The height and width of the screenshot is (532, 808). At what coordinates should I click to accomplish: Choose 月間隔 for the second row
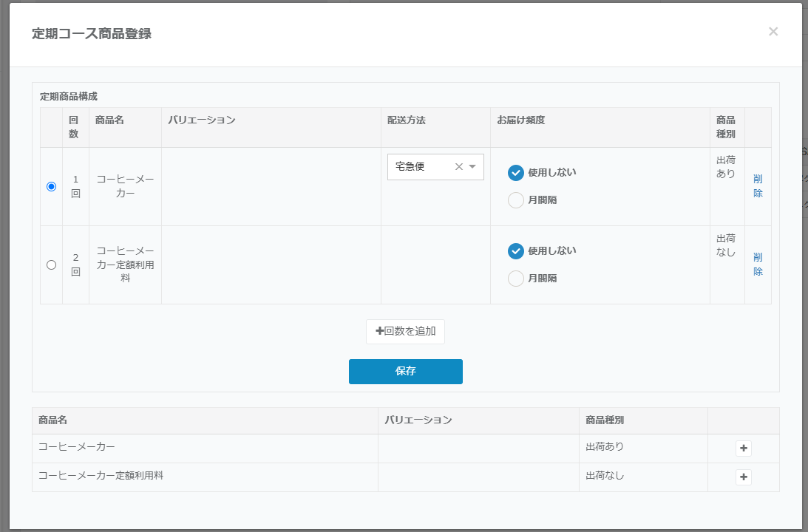516,279
